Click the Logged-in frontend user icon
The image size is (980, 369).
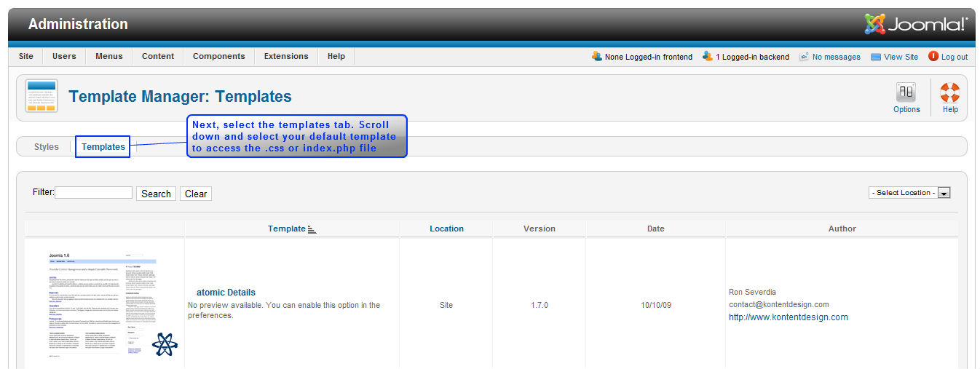[597, 56]
